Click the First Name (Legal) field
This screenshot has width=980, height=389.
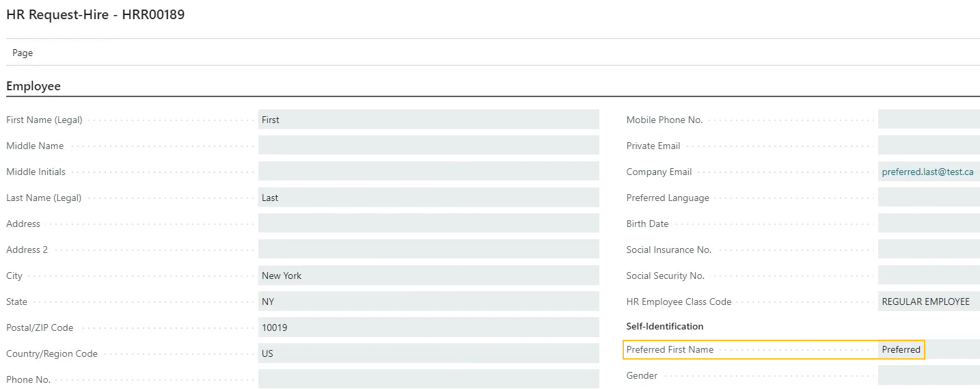[x=428, y=120]
